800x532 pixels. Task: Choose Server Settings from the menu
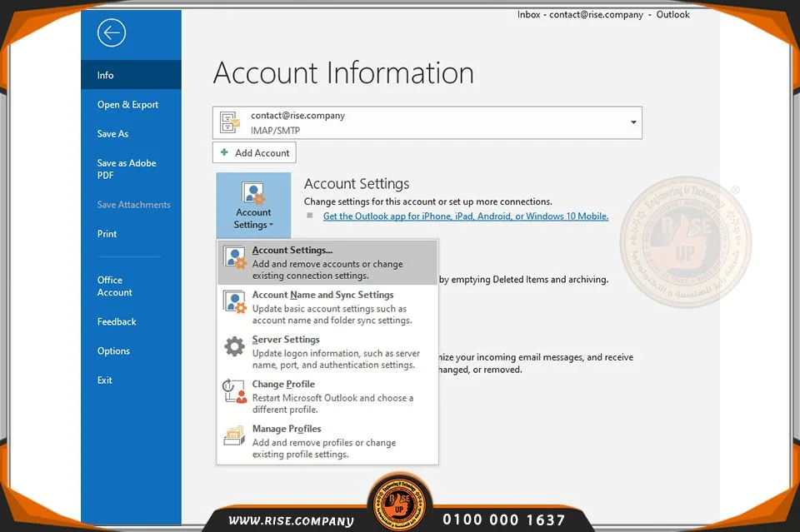click(x=327, y=351)
